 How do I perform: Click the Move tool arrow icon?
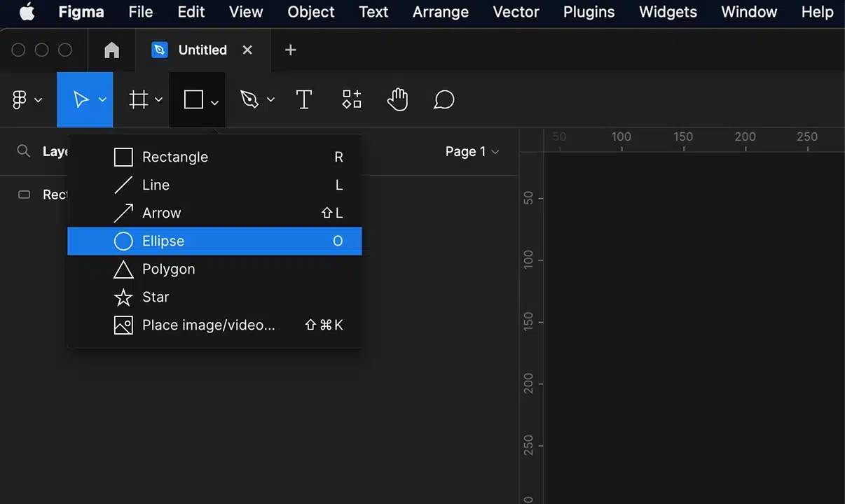click(81, 100)
